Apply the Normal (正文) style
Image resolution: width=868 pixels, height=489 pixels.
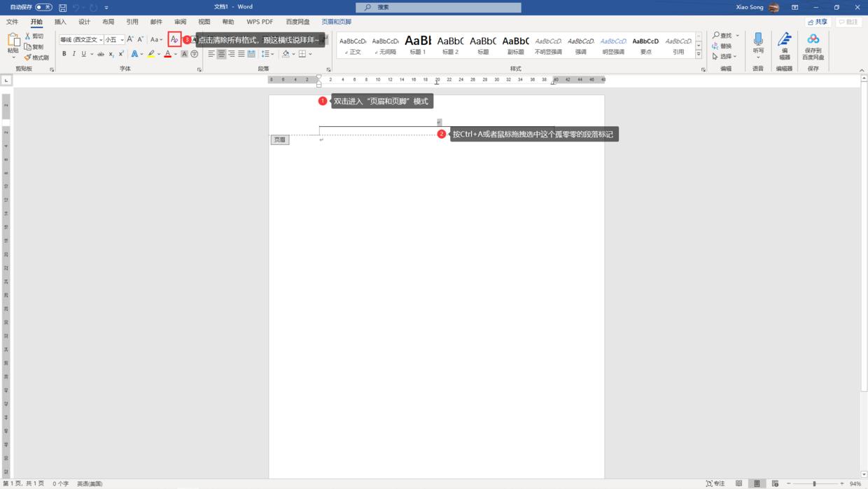coord(353,45)
